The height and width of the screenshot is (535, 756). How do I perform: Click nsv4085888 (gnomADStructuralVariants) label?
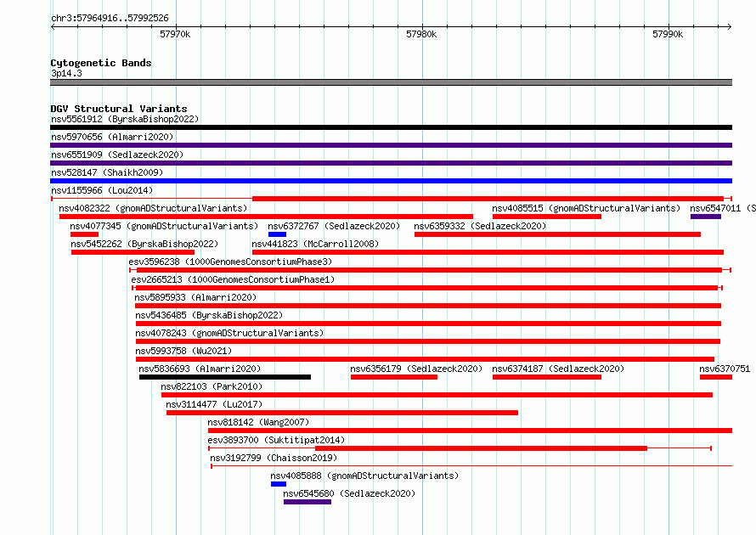click(364, 476)
